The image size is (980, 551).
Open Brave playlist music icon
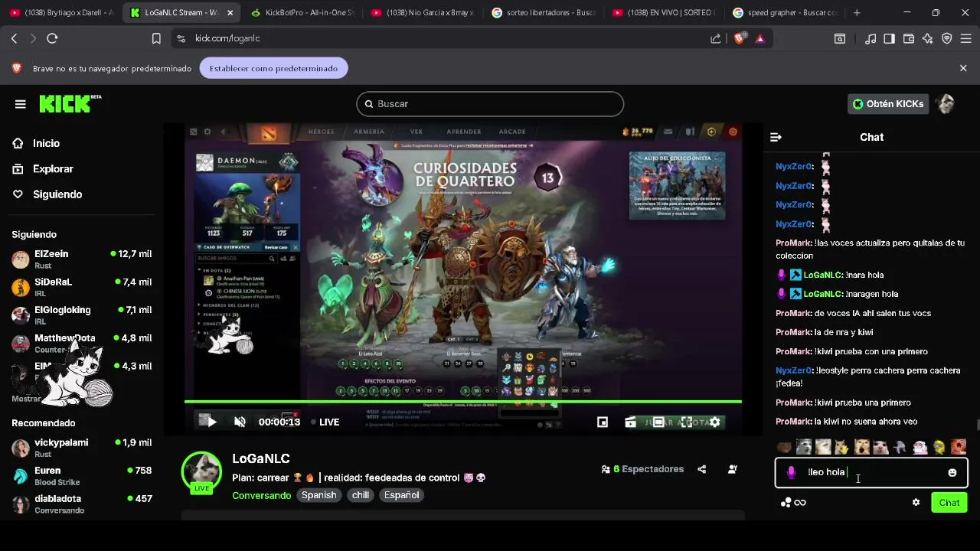871,38
